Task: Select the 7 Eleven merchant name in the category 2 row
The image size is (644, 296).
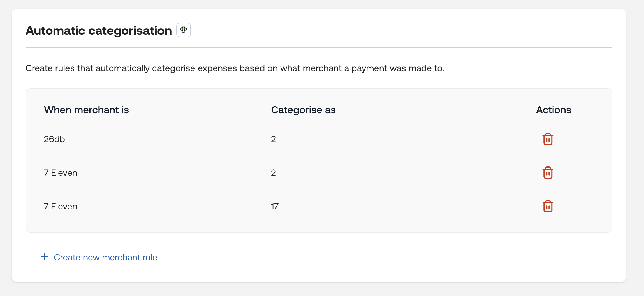Action: [x=61, y=173]
